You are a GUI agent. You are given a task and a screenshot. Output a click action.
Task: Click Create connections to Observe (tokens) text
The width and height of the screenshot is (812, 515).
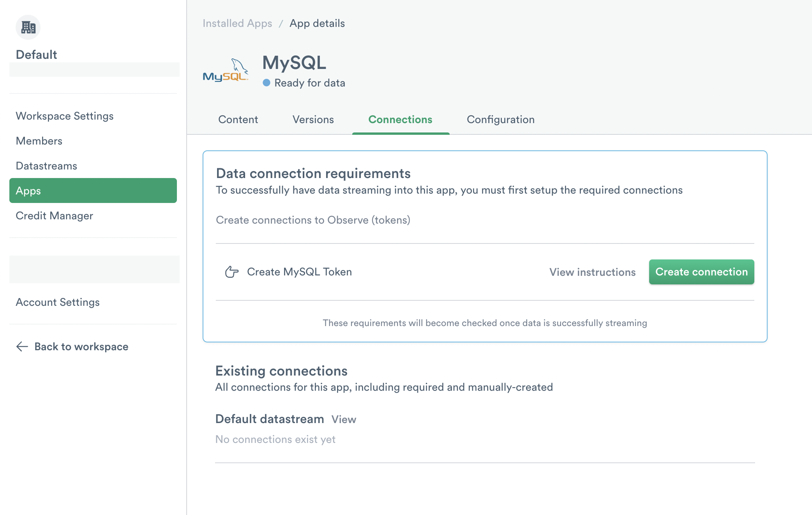click(313, 220)
